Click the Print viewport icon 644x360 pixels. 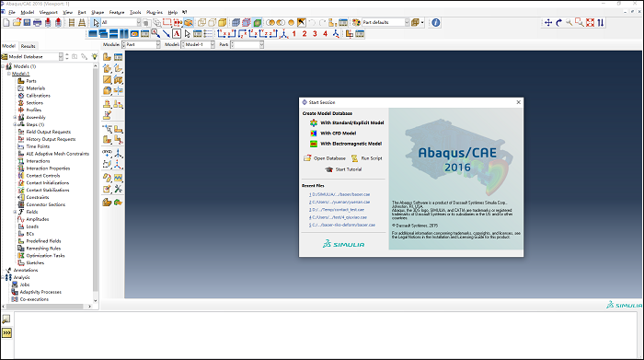pos(38,23)
